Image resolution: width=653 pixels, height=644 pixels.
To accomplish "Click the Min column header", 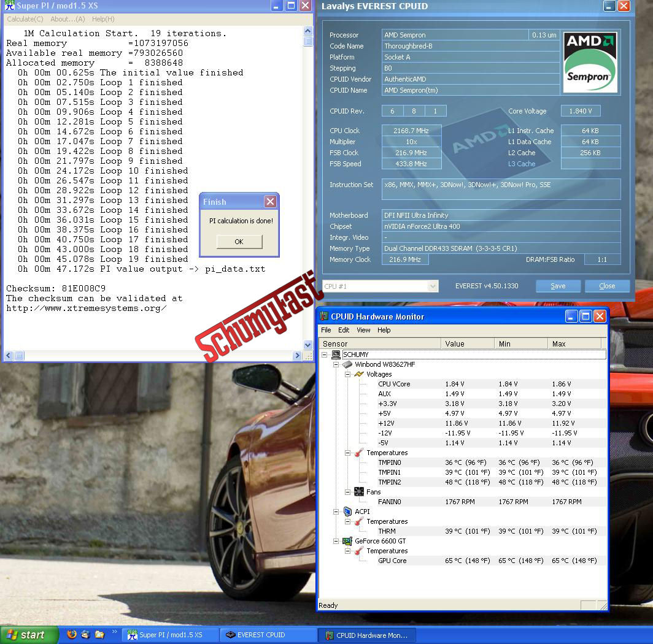I will (x=522, y=343).
